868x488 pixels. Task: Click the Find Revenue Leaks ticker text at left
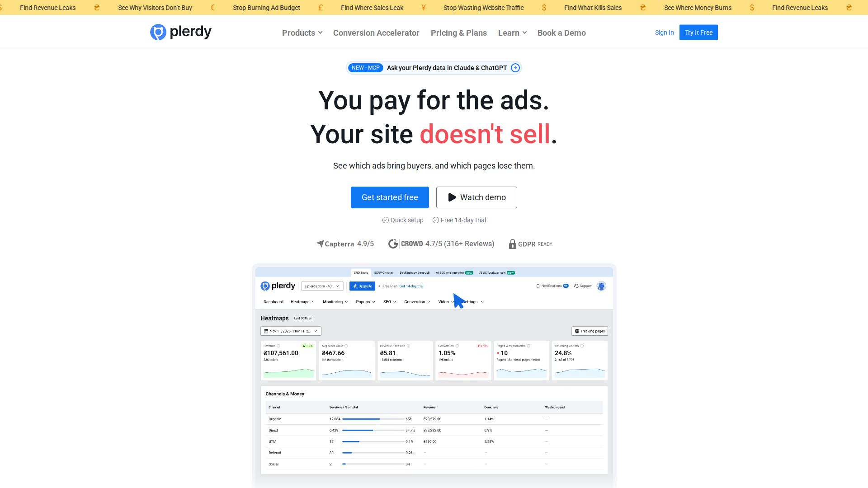(x=48, y=8)
